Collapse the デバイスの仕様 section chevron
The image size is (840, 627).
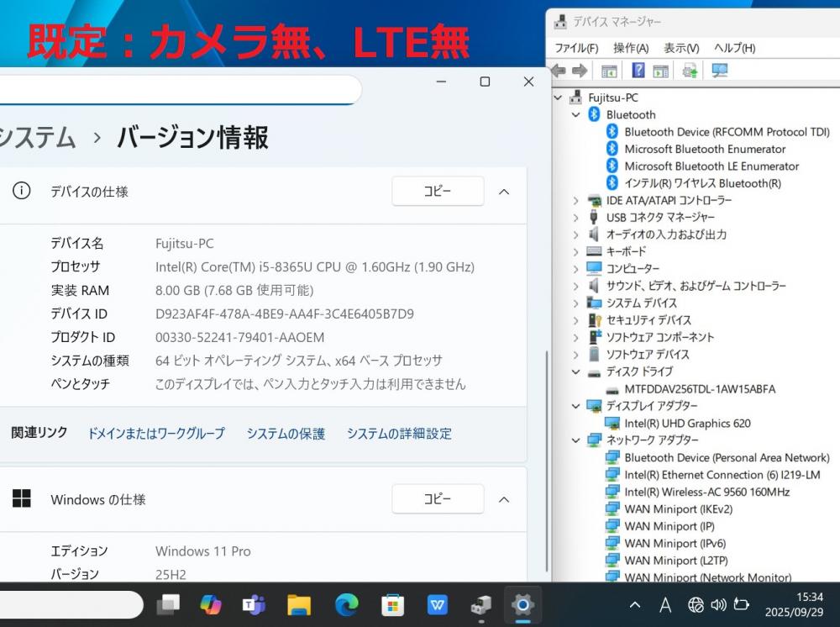[x=504, y=192]
